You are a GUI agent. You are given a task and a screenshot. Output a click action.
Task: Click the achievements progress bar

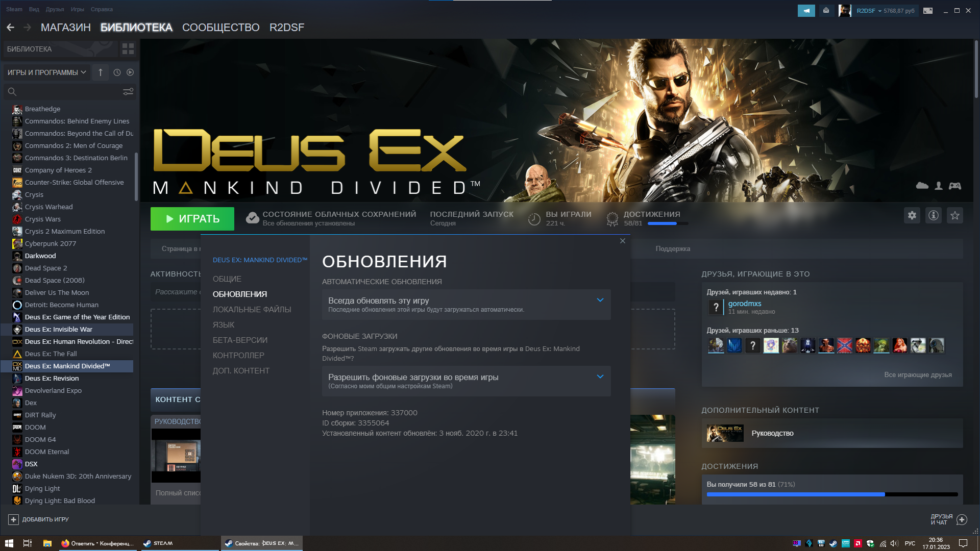[831, 494]
